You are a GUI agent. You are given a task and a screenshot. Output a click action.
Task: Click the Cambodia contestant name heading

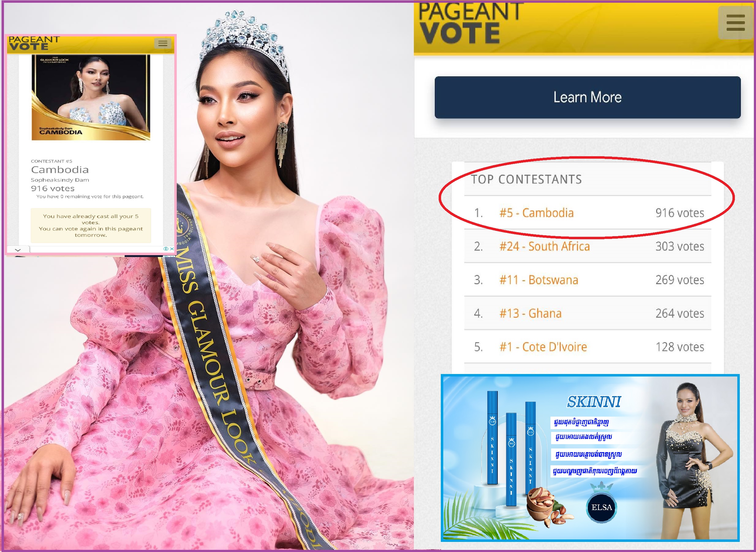(60, 170)
